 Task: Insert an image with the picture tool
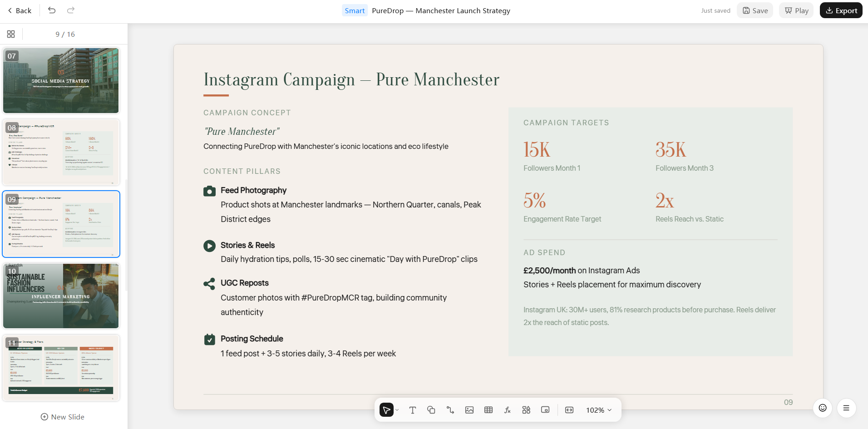(x=469, y=410)
